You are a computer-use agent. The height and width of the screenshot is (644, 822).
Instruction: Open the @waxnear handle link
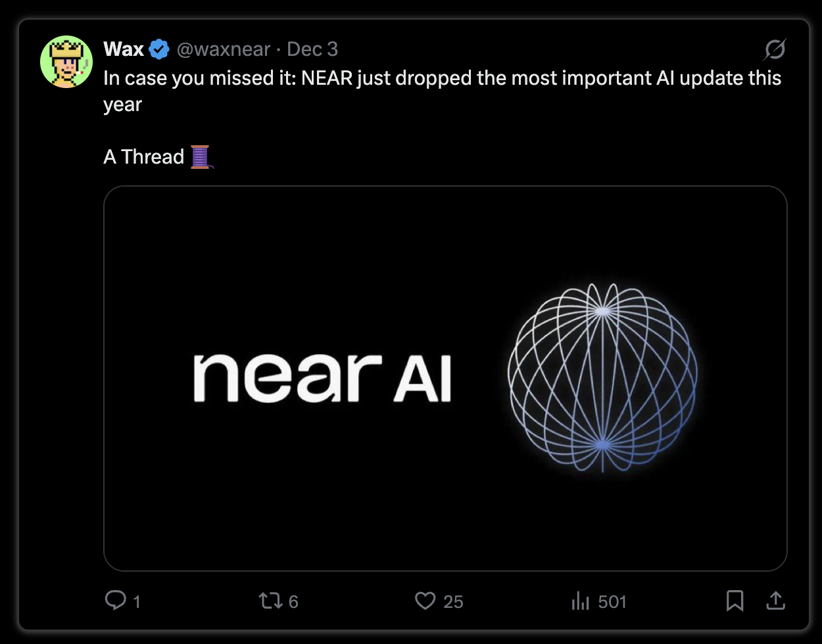pyautogui.click(x=223, y=49)
